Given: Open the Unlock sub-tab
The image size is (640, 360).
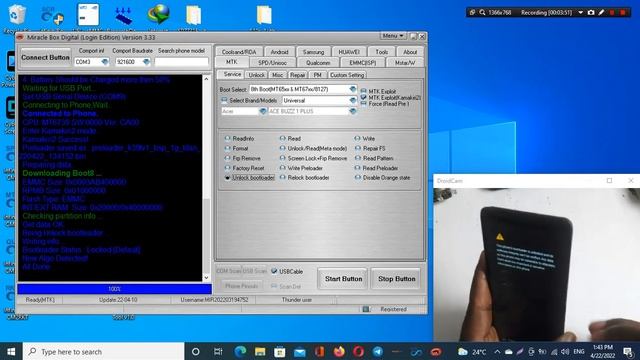Looking at the screenshot, I should click(x=256, y=75).
